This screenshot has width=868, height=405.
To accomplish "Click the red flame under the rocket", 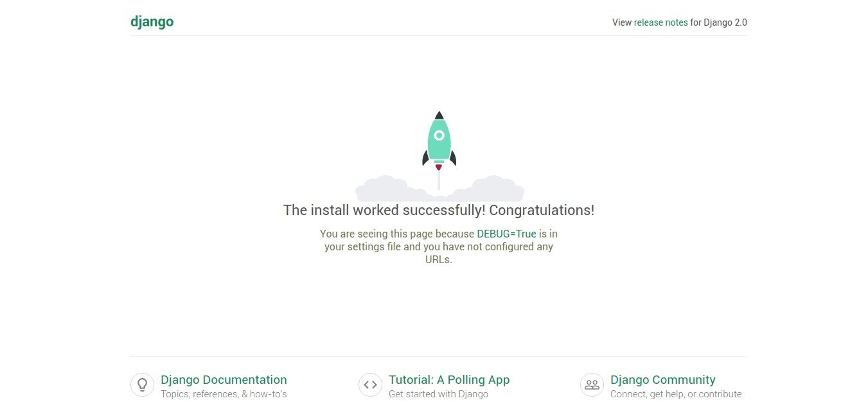I will pyautogui.click(x=439, y=168).
